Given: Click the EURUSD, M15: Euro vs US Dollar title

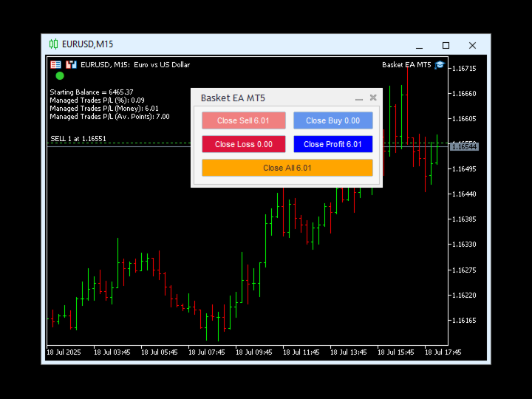Looking at the screenshot, I should [135, 64].
